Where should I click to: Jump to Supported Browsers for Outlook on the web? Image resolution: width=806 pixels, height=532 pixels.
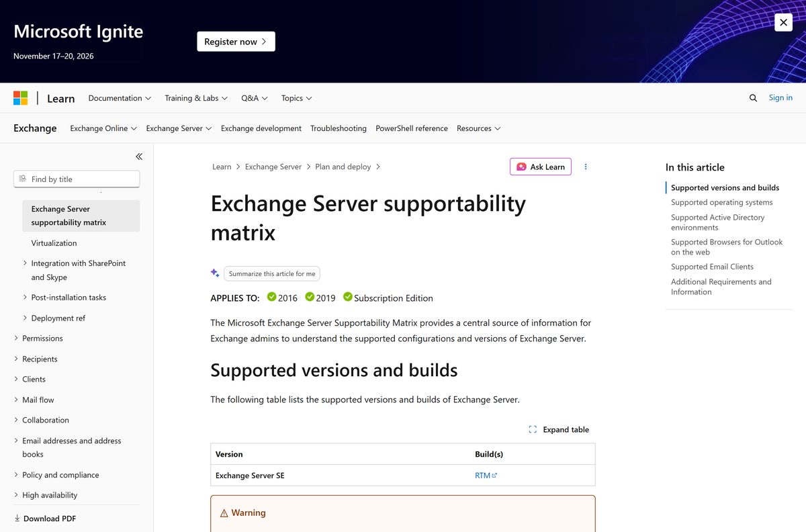coord(727,247)
